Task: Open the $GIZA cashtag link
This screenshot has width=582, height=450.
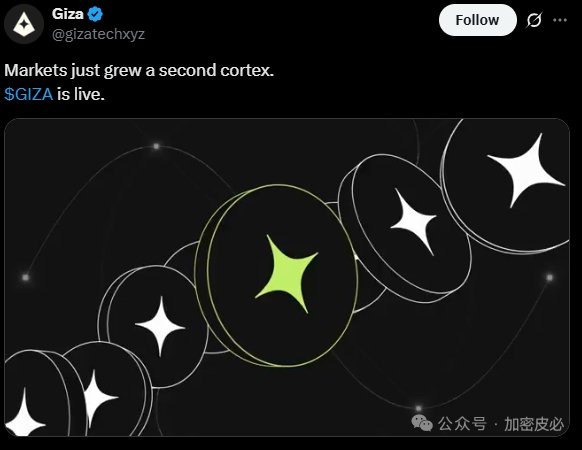Action: 29,94
